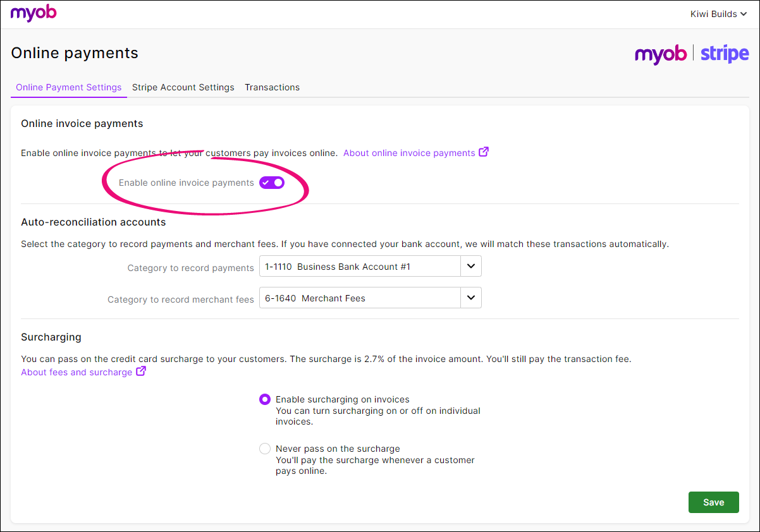Click the external link icon after About fees and surcharge

pos(140,372)
